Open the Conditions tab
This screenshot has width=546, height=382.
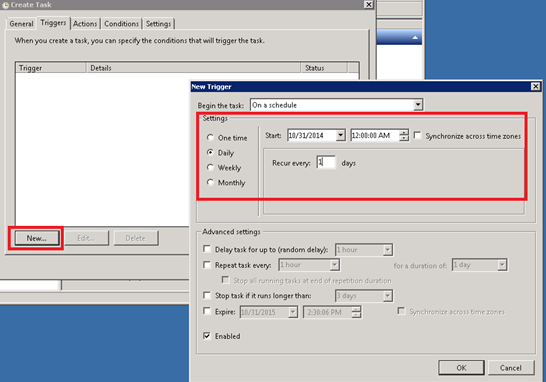tap(121, 24)
